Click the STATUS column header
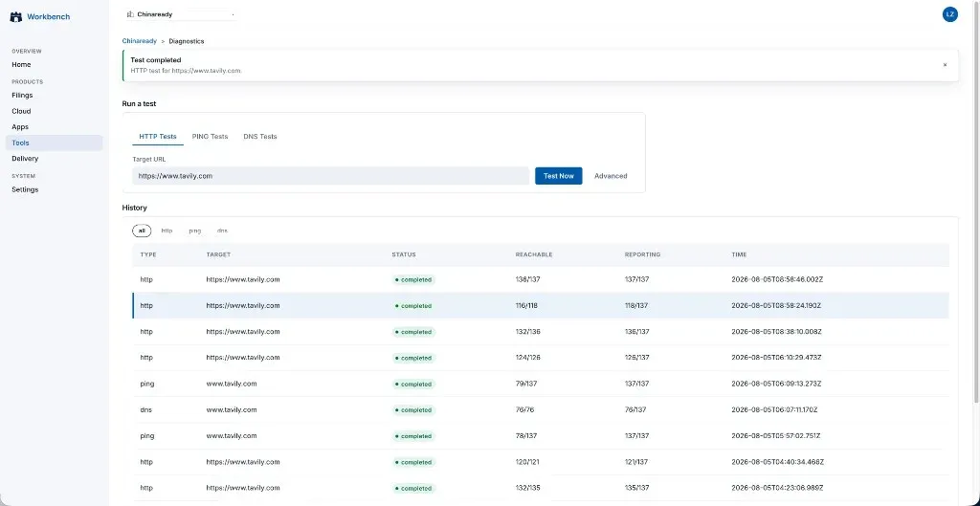 (404, 254)
